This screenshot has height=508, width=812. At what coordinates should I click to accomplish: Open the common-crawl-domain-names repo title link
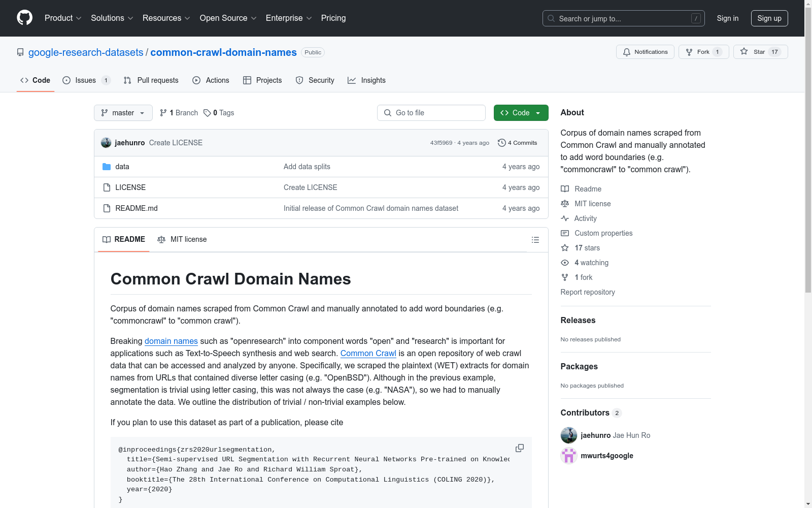tap(224, 52)
